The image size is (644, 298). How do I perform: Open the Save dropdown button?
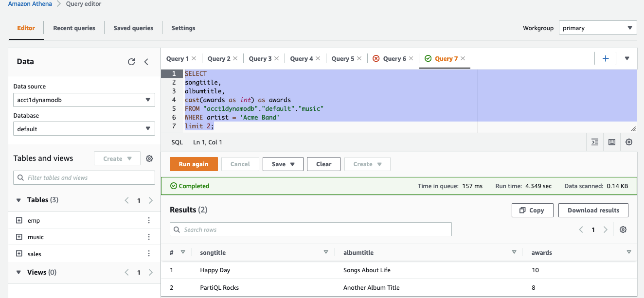pos(283,164)
